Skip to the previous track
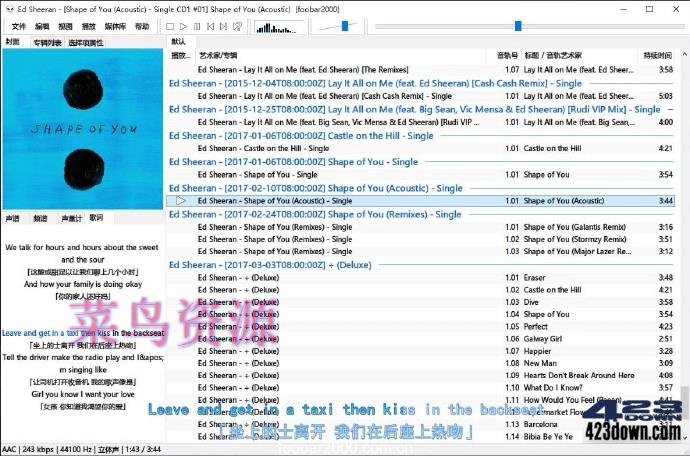The height and width of the screenshot is (456, 690). (210, 26)
